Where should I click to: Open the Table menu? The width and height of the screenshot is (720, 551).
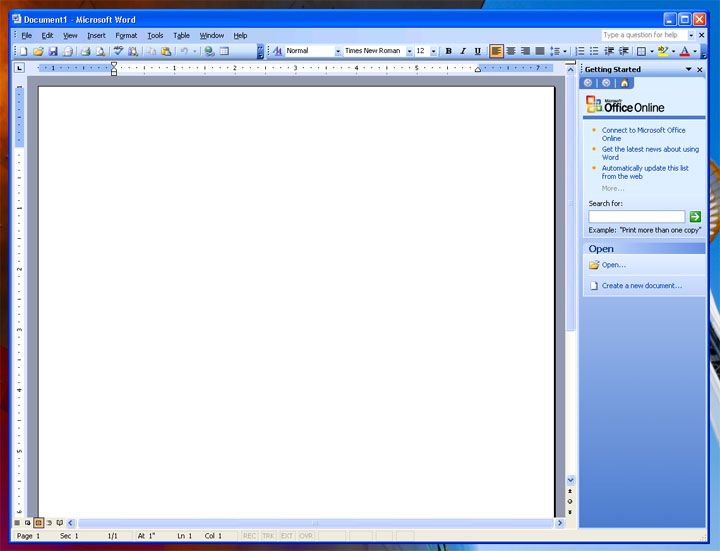tap(181, 35)
